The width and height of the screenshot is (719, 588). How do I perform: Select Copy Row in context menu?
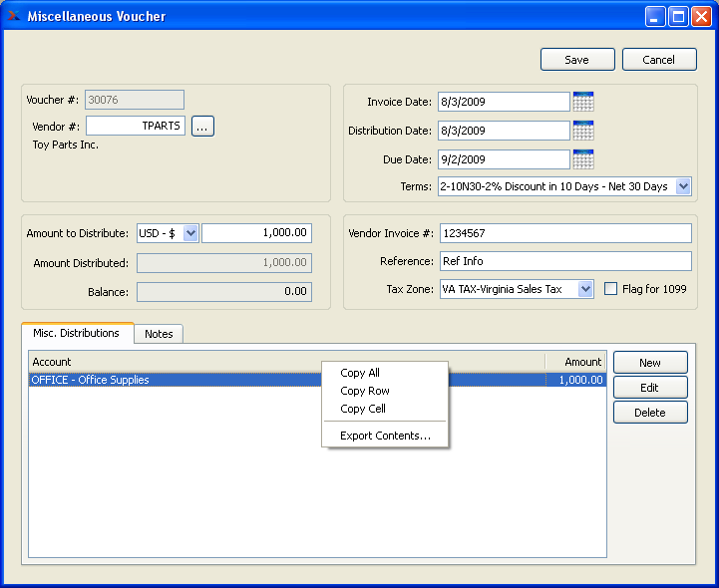(365, 391)
